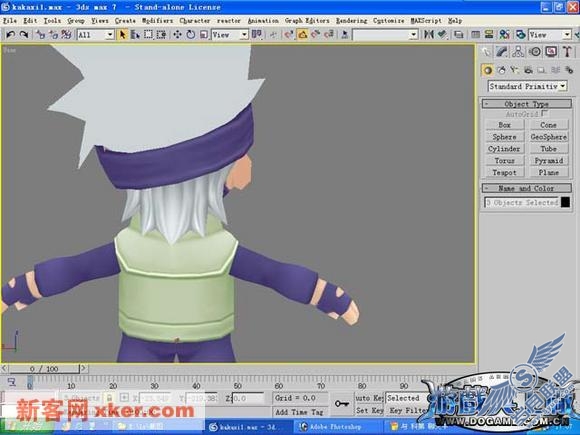Click the Z coordinate input field
This screenshot has width=580, height=435.
[x=248, y=398]
